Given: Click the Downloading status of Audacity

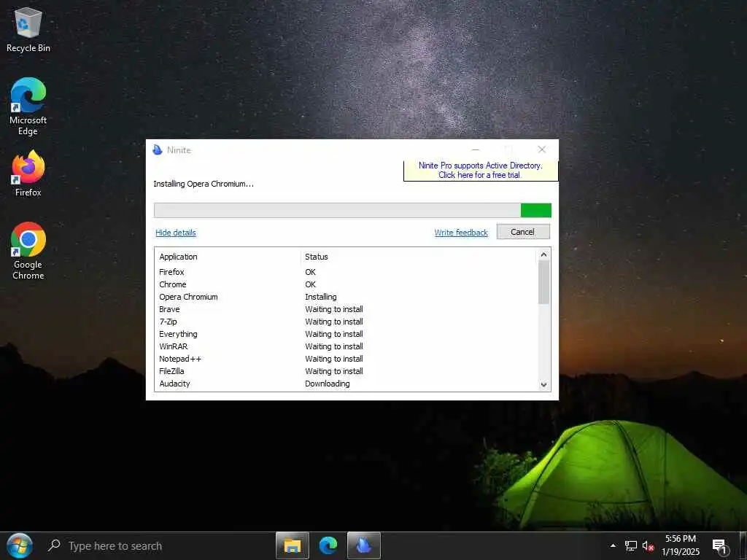Looking at the screenshot, I should click(x=328, y=384).
